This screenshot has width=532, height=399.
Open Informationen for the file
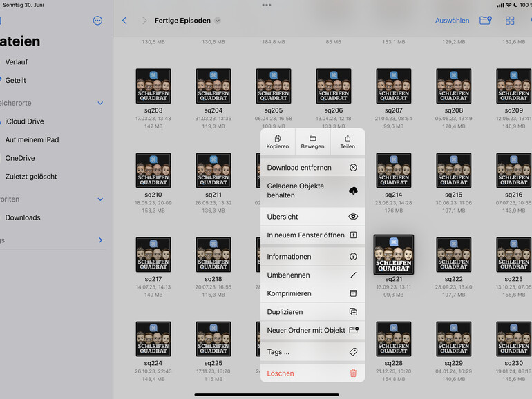pos(312,257)
